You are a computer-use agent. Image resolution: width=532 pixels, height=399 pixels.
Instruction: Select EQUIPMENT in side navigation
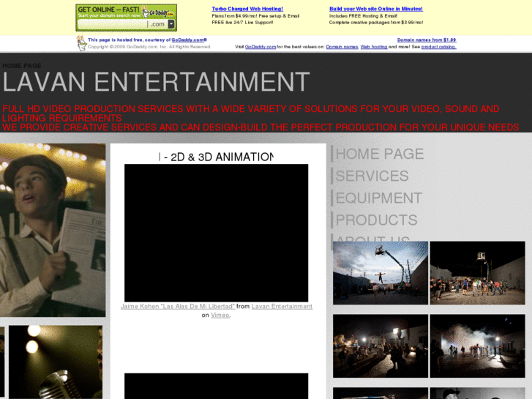click(x=378, y=198)
